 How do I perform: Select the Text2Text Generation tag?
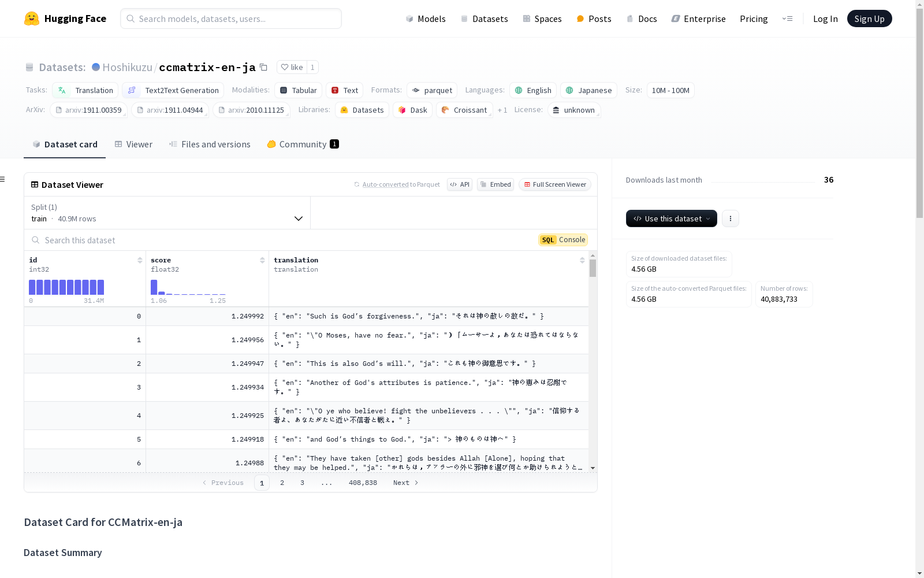pyautogui.click(x=173, y=90)
